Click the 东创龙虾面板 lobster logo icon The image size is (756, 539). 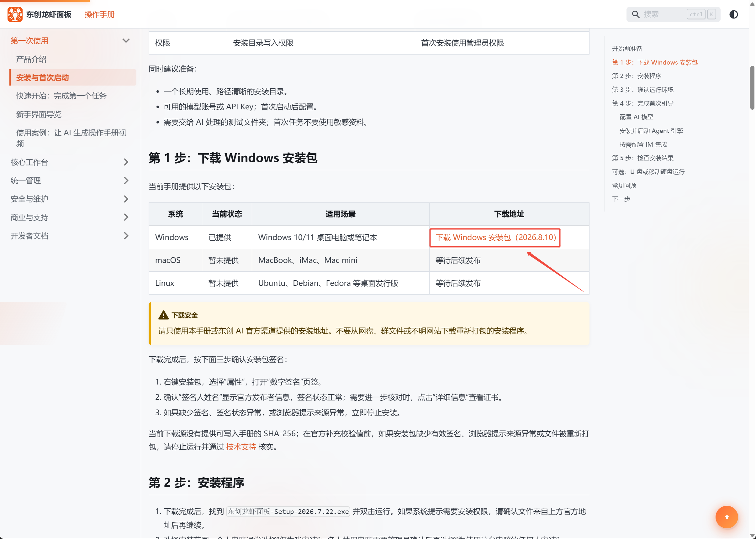[x=15, y=14]
